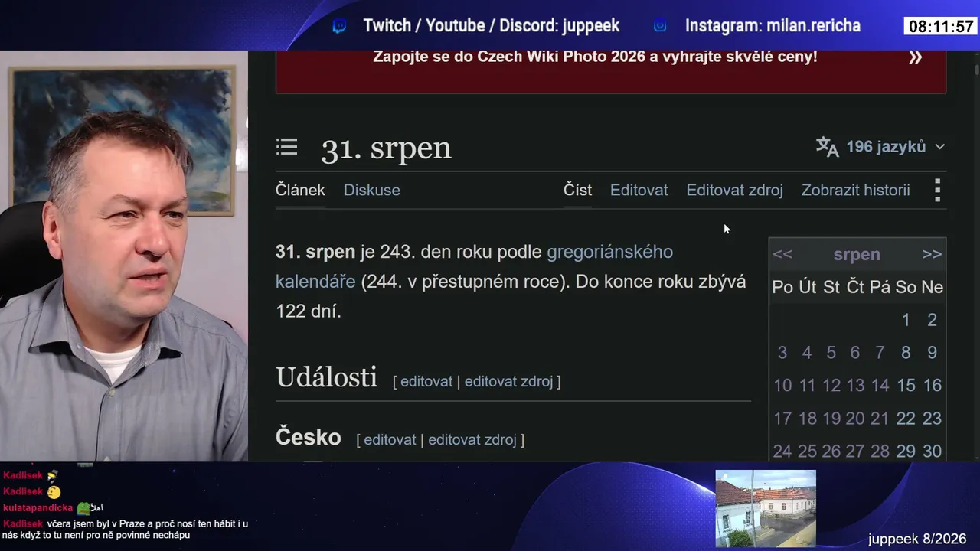Click the '31. srpen' page title
The width and height of the screenshot is (980, 551).
[x=387, y=148]
